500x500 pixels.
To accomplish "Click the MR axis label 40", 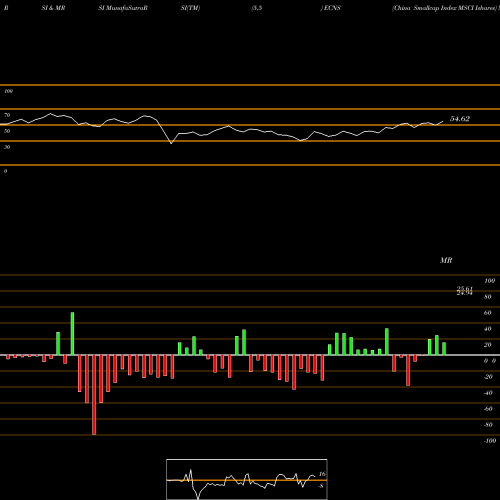I will pyautogui.click(x=488, y=329).
